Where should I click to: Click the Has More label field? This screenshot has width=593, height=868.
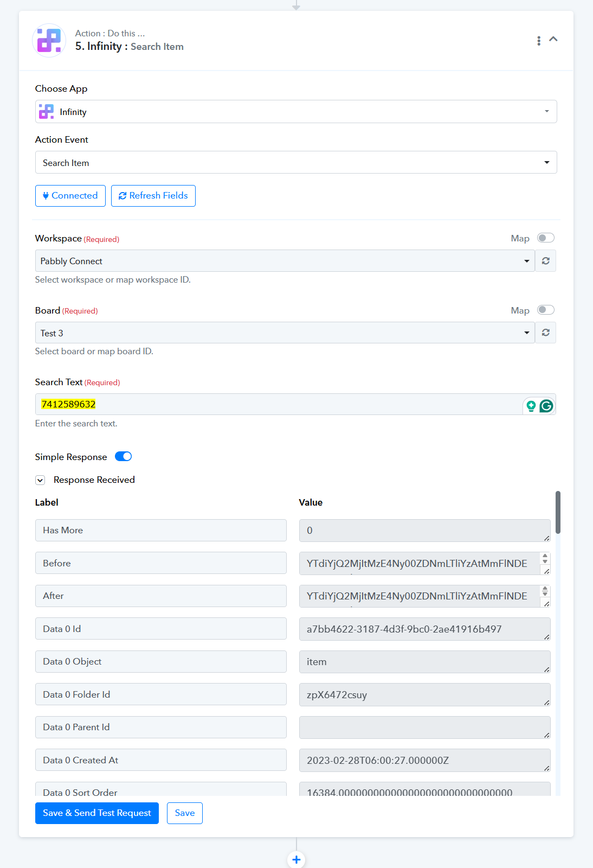pos(161,531)
